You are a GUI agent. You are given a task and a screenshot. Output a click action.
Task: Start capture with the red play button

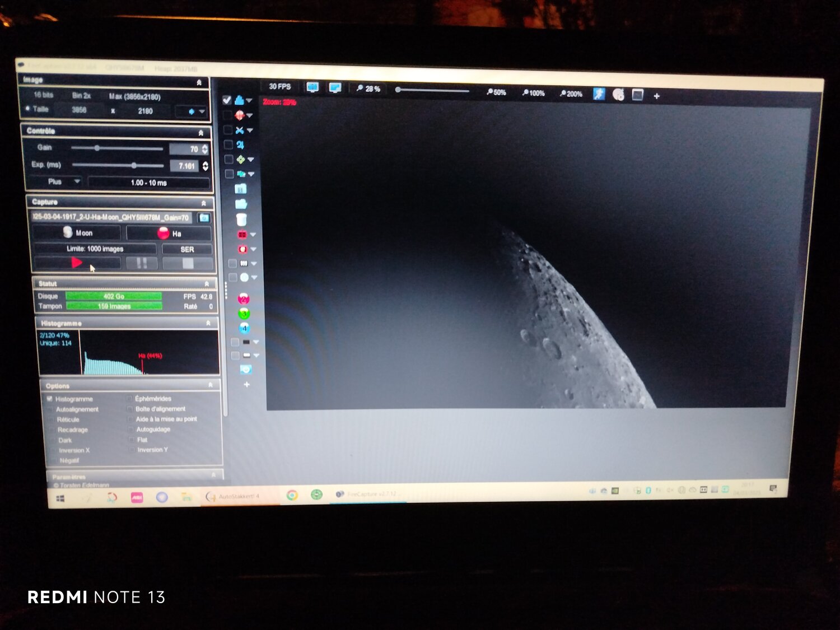77,263
